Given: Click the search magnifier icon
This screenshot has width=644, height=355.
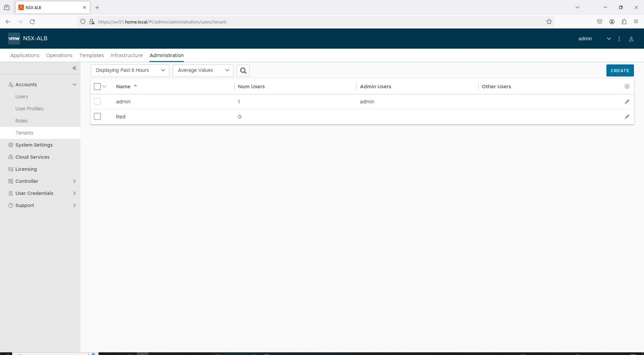Looking at the screenshot, I should [243, 70].
